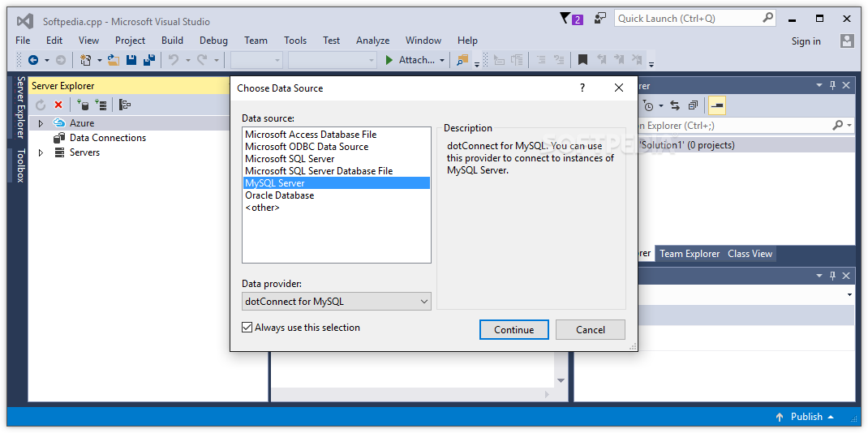868x433 pixels.
Task: Select the <other> data source entry
Action: (x=262, y=208)
